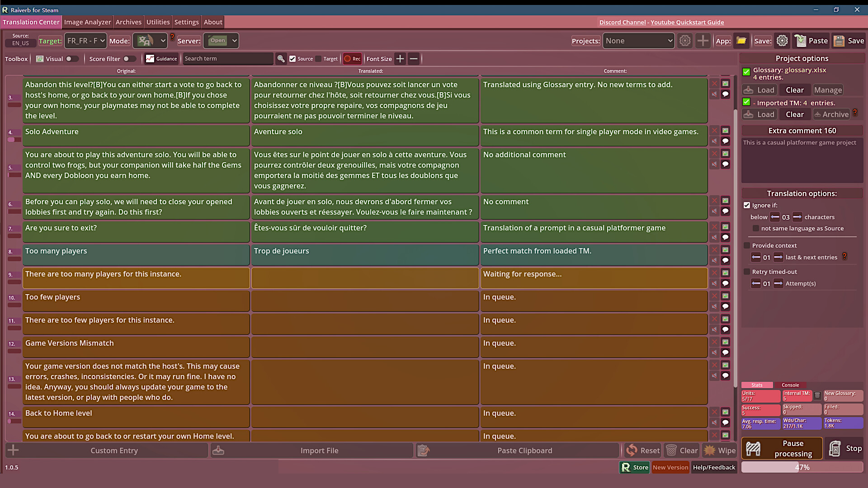
Task: Uncheck the Glossary: glossary.xlsx checkbox
Action: [747, 71]
